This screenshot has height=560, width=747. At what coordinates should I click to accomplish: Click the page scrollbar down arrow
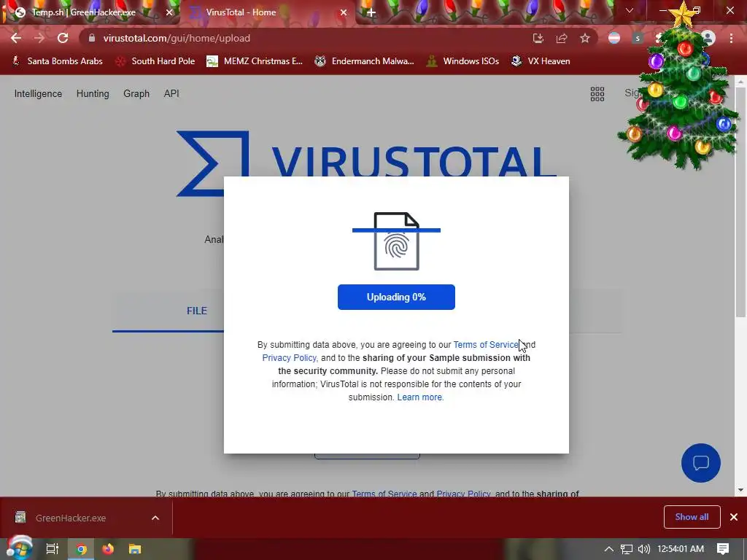tap(741, 490)
